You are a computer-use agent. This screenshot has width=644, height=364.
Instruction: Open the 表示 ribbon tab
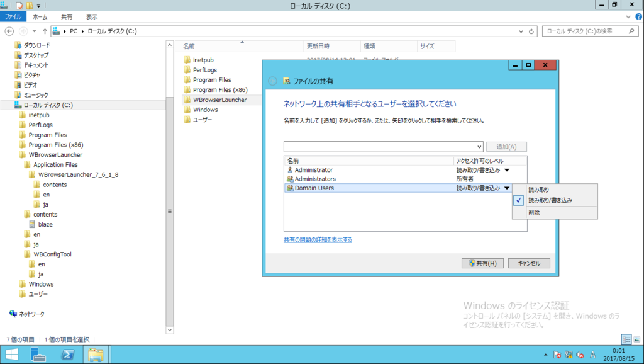(92, 17)
